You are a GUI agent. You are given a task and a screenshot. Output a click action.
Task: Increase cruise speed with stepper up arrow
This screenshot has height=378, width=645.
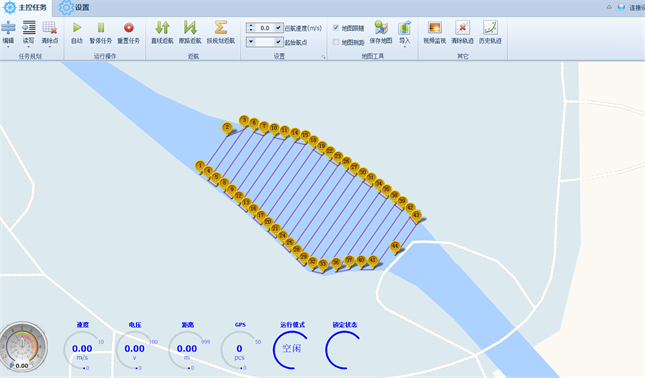pos(251,26)
